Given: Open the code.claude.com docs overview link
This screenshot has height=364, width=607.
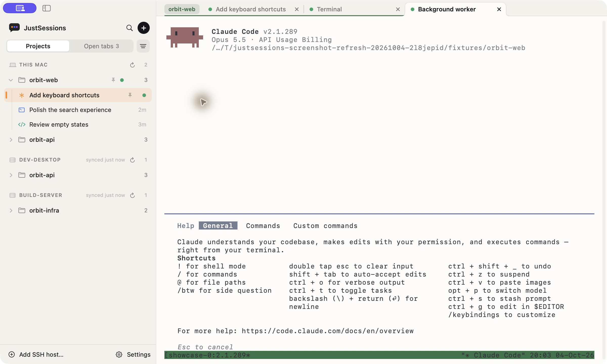Looking at the screenshot, I should [x=328, y=331].
